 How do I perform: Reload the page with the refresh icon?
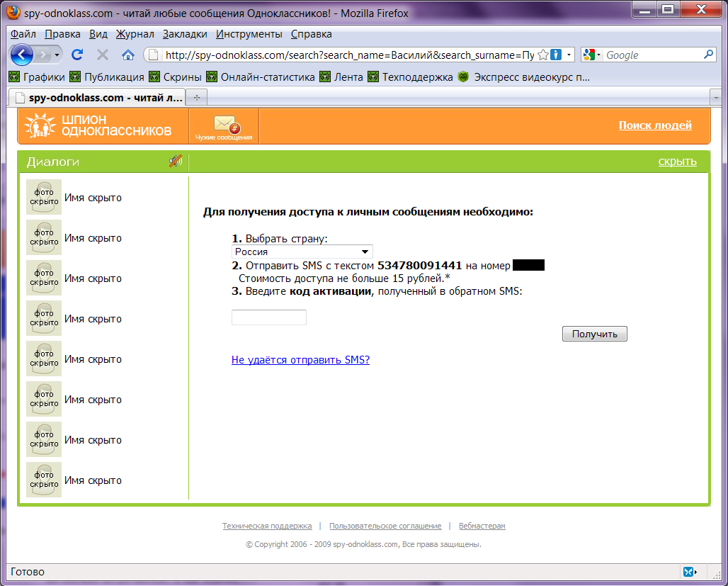click(x=77, y=55)
